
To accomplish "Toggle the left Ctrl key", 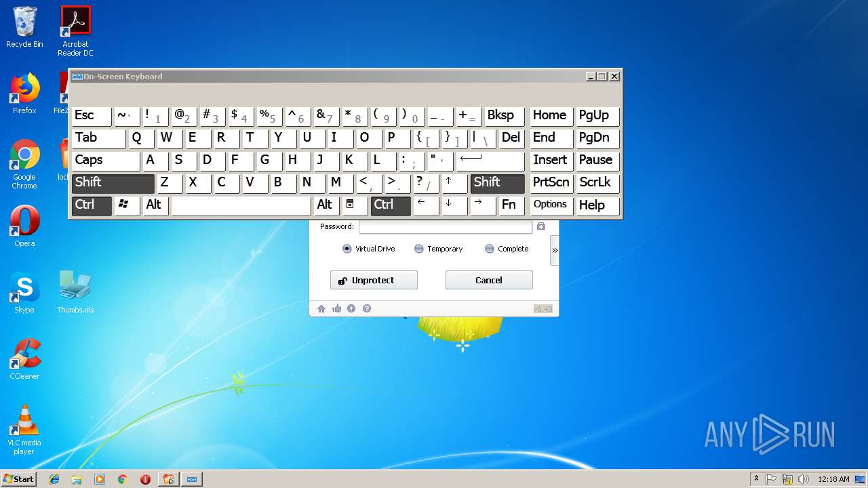I will [x=92, y=205].
